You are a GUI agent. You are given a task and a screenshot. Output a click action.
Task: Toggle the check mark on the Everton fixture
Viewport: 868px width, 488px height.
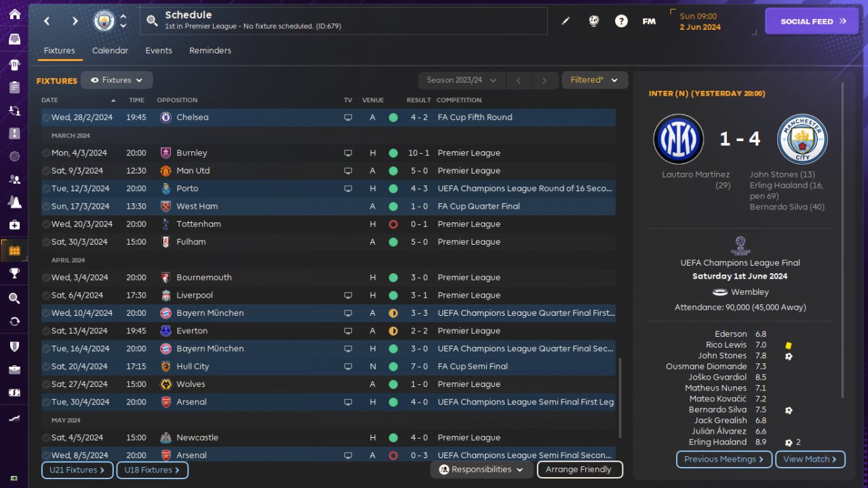(x=46, y=331)
